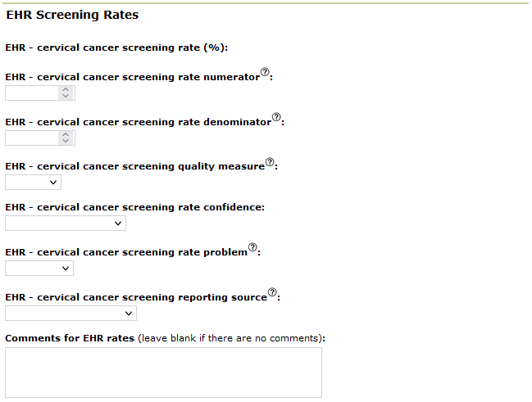Increase the screening rate denominator value
532x402 pixels.
(x=66, y=134)
